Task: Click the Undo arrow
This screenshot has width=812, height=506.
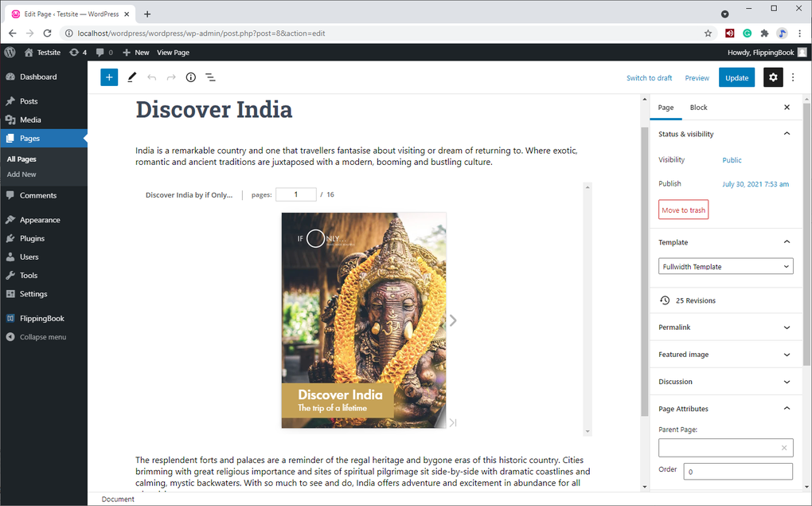Action: pos(151,77)
